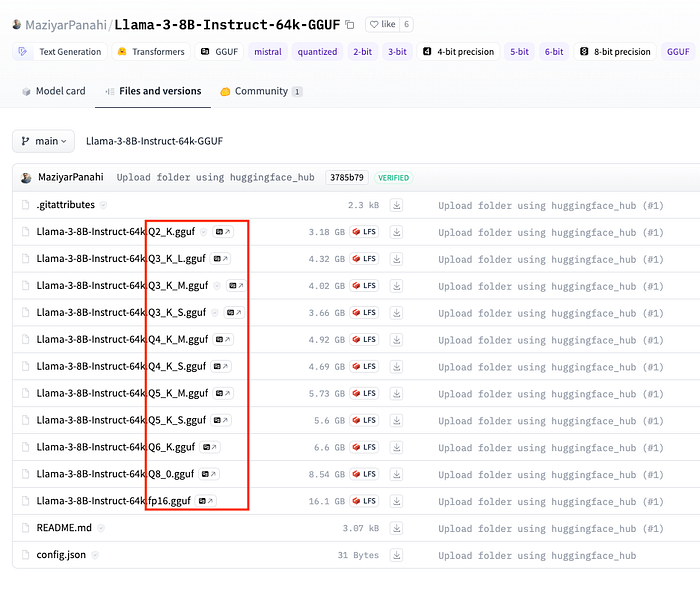
Task: Like the Llama-3-8B-Instruct-64k-GGUF repository
Action: [383, 24]
